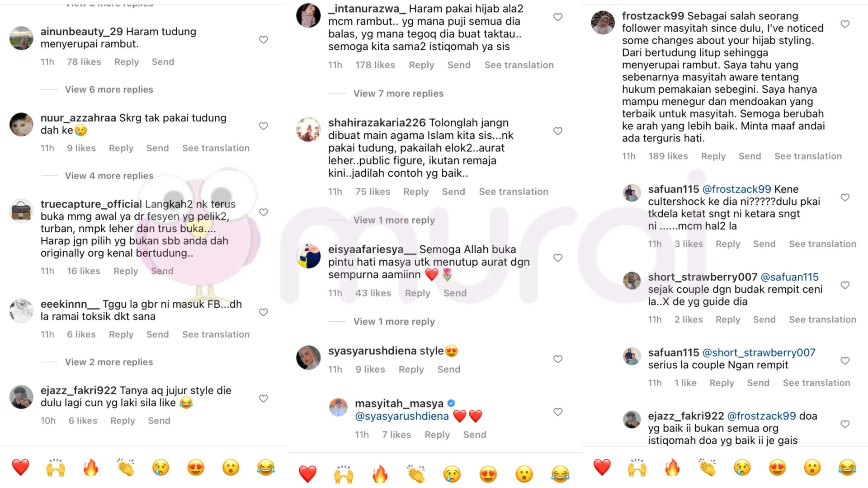The width and height of the screenshot is (868, 488).
Task: Pick clapping hands emoji in right panel
Action: [708, 468]
